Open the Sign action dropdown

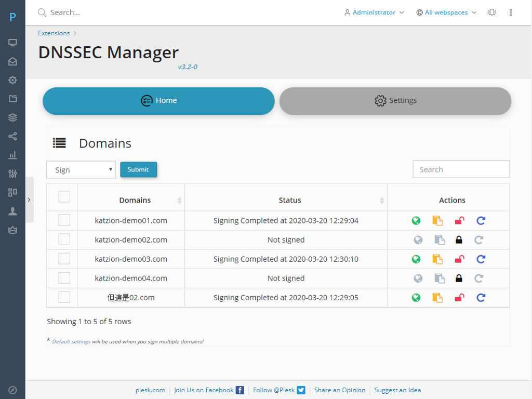pos(81,169)
